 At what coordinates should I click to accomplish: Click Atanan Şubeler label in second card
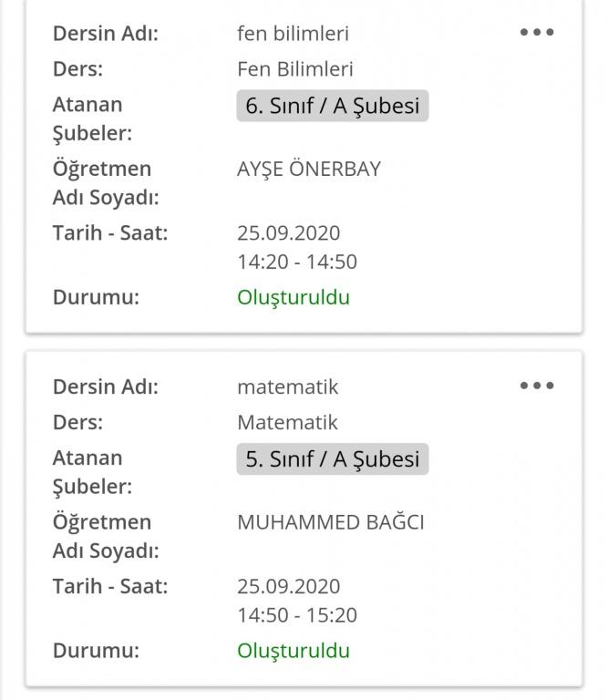click(91, 472)
